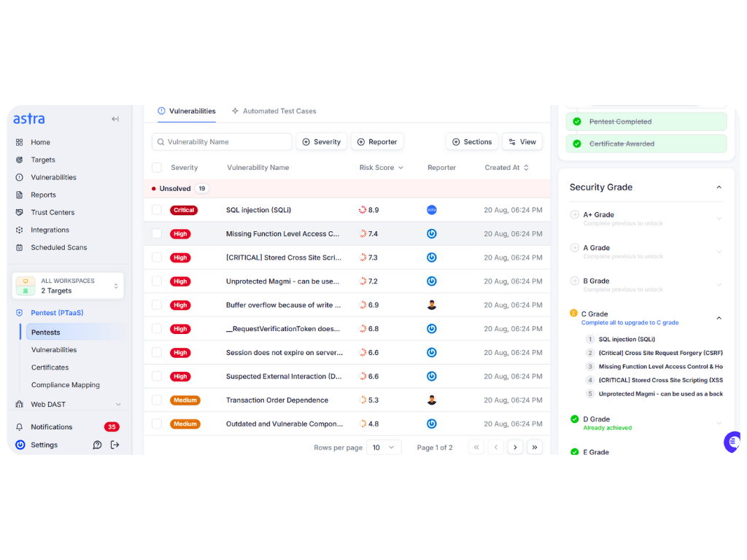Click the risk score icon next to 8.9
Image resolution: width=747 pixels, height=560 pixels.
363,210
